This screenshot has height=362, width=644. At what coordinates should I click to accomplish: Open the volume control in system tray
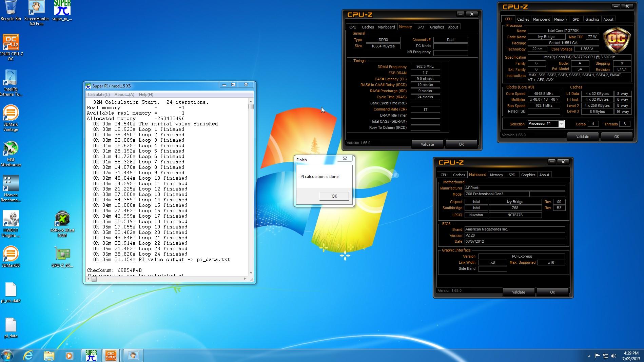614,356
